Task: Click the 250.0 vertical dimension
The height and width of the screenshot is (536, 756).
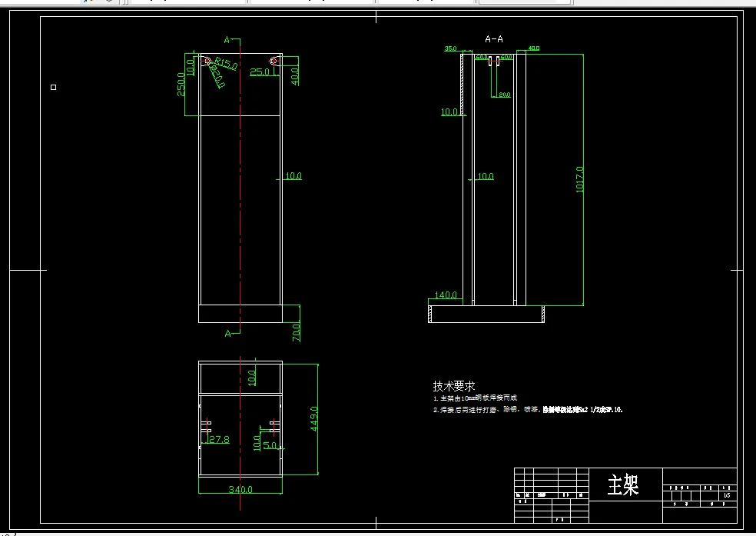Action: (x=181, y=85)
